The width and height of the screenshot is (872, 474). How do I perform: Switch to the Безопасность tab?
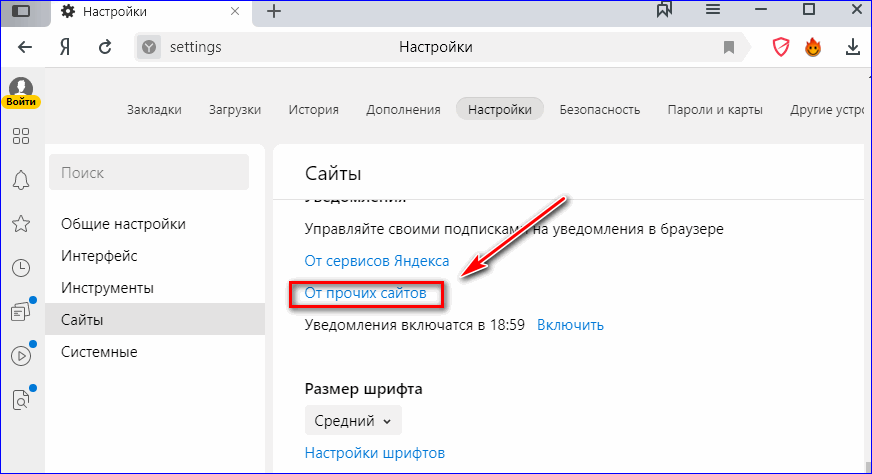click(600, 110)
